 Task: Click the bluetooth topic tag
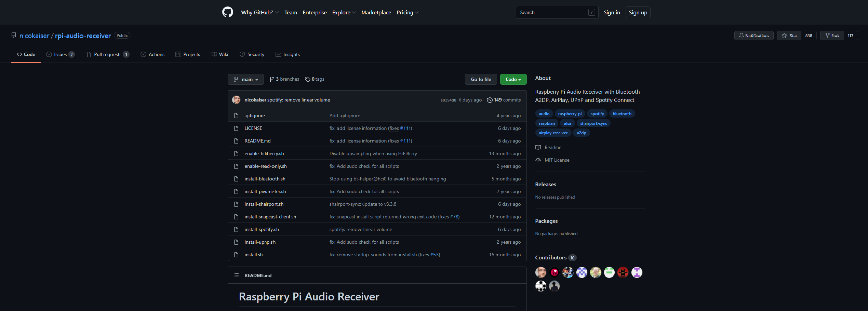(x=622, y=113)
